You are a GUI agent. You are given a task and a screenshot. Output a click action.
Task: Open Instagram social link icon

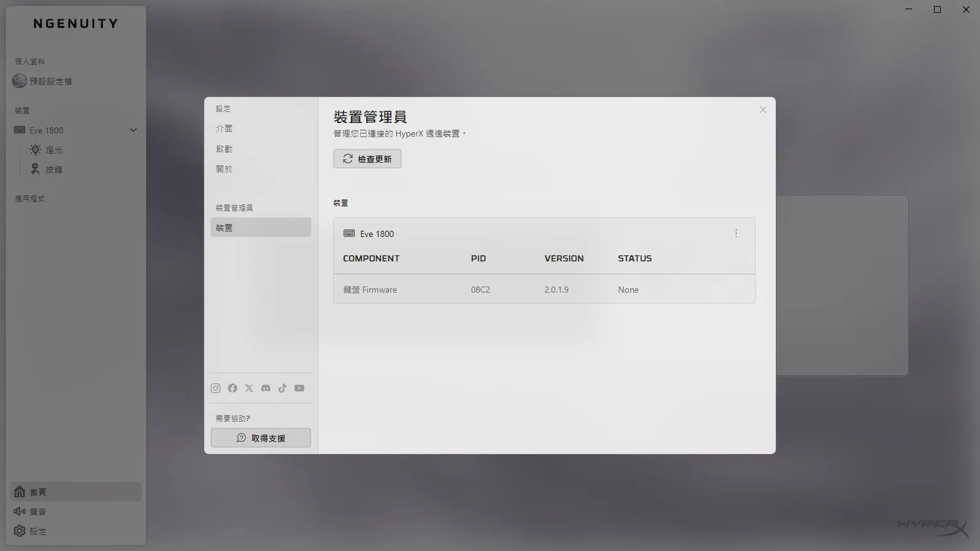point(216,388)
